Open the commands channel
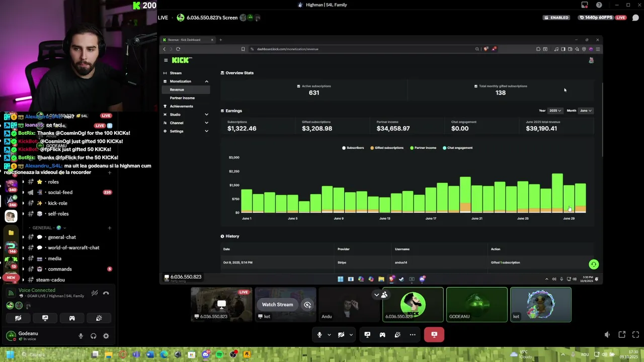This screenshot has height=362, width=644. (x=60, y=269)
